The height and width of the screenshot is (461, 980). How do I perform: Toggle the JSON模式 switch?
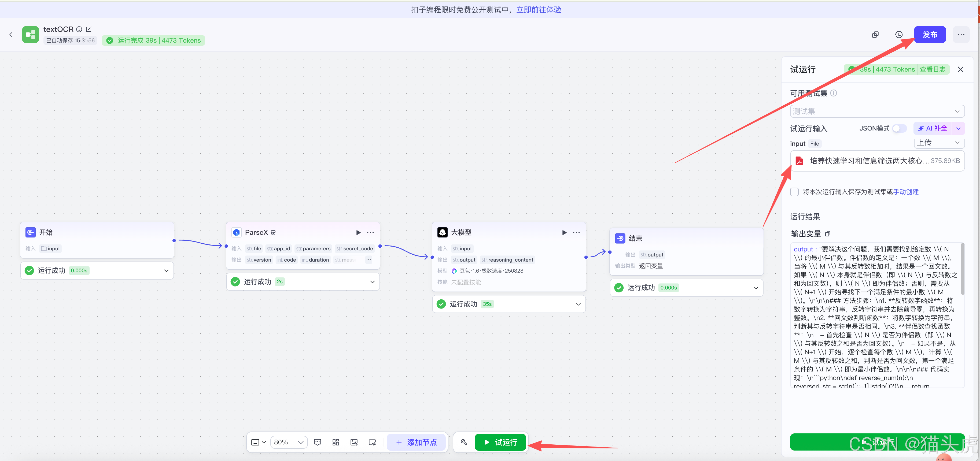pos(899,128)
